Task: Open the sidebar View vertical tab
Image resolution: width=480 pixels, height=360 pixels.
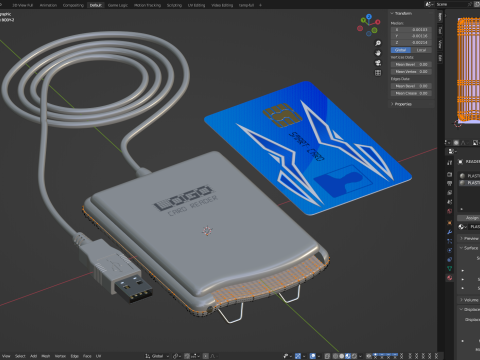Action: pyautogui.click(x=440, y=44)
